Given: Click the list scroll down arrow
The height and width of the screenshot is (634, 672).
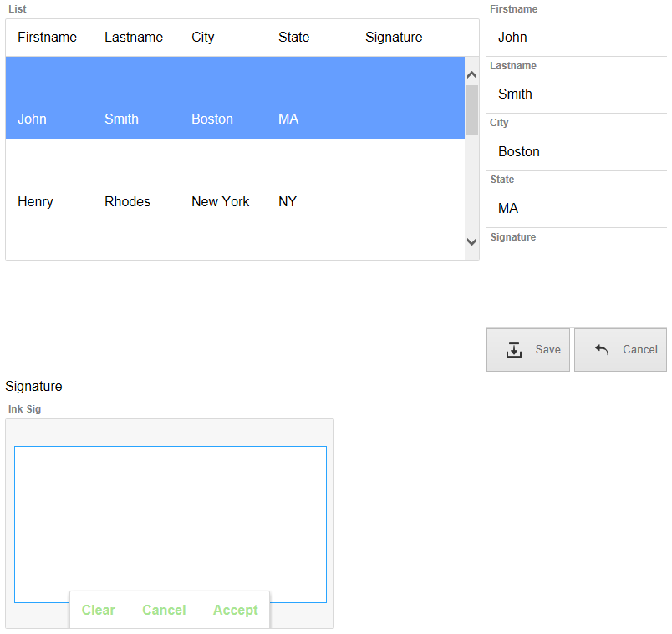Looking at the screenshot, I should pos(472,241).
